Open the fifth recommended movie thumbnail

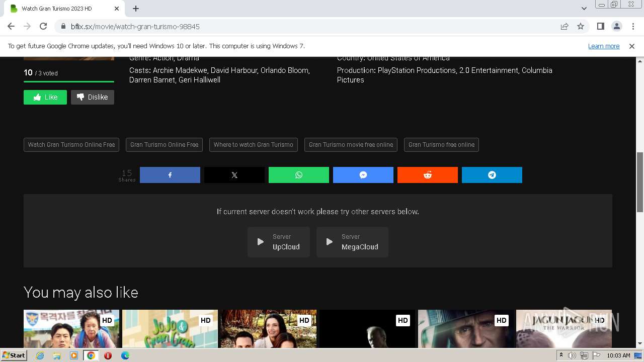coord(466,329)
